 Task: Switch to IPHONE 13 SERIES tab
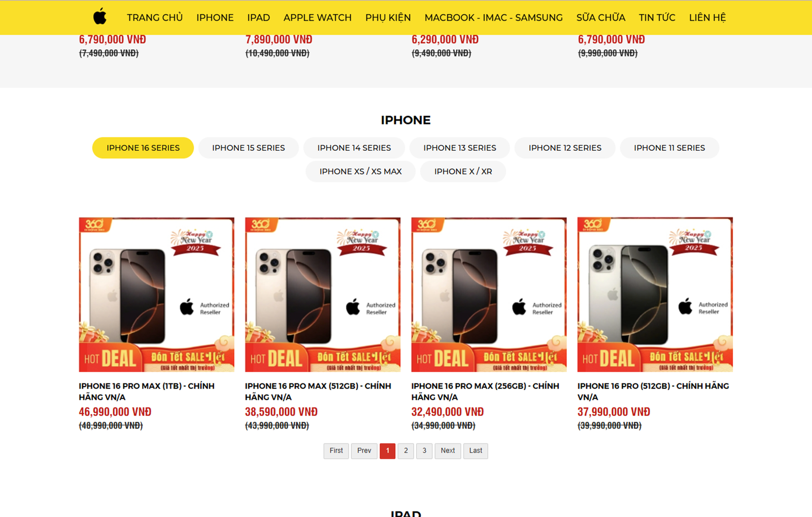tap(460, 148)
